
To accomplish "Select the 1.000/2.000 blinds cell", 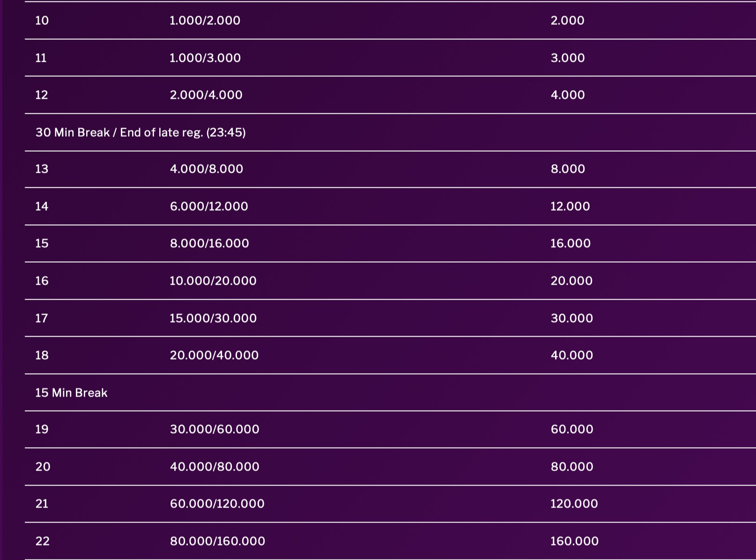I will (205, 21).
